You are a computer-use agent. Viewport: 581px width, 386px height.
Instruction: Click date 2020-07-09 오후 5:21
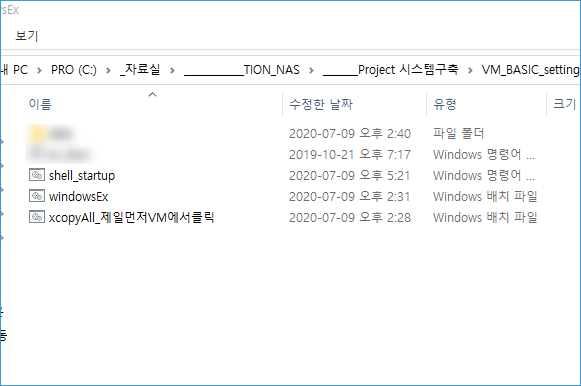350,176
